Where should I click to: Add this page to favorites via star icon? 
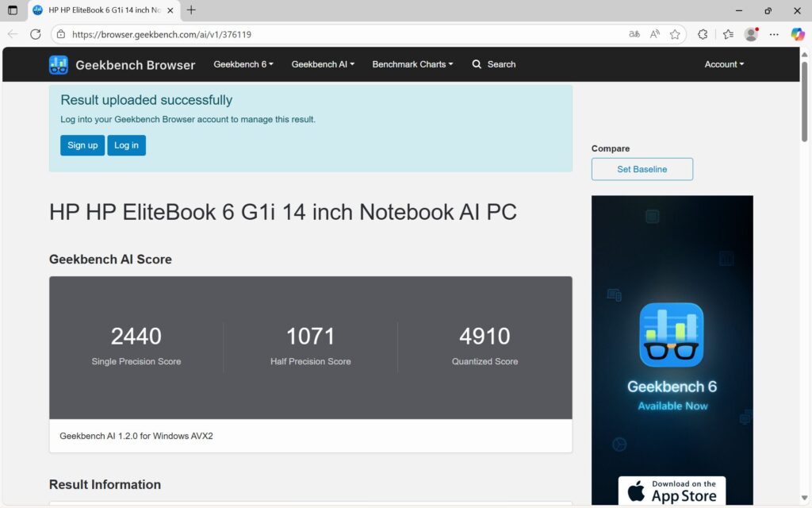[x=675, y=34]
